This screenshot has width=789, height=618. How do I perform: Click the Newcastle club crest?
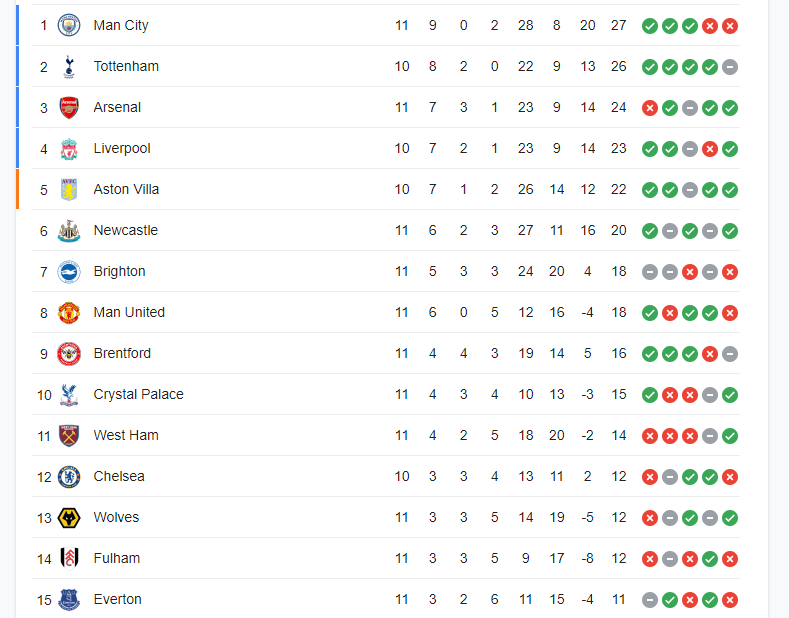coord(69,230)
